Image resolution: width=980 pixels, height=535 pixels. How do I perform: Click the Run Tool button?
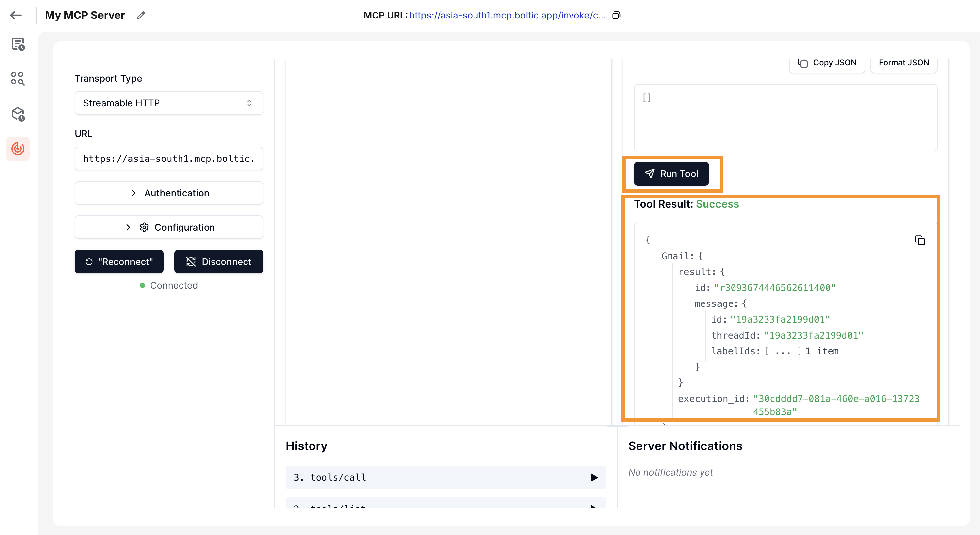671,174
